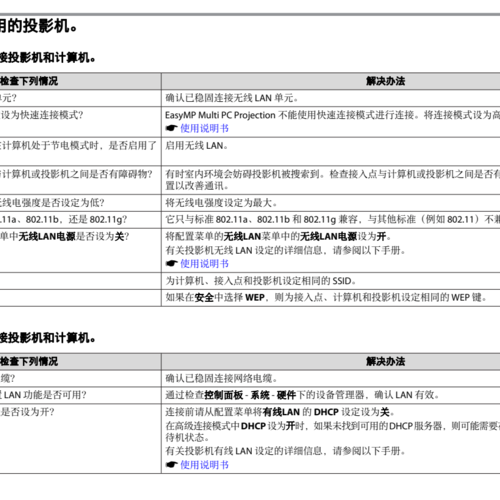Click the sentence starting EasyMP Multi PC Projection 不能使用
Screen dimensions: 500x500
tap(333, 115)
